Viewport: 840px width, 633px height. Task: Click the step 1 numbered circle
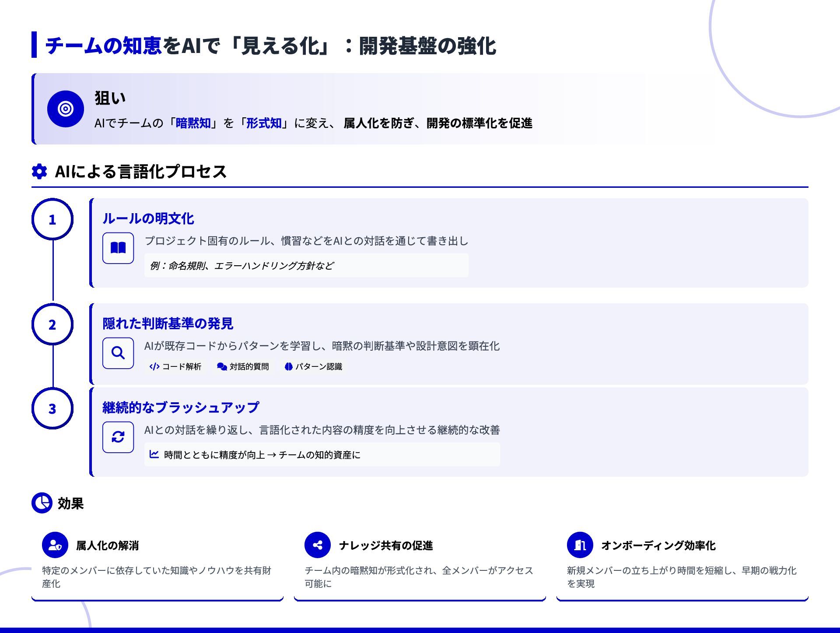tap(52, 219)
